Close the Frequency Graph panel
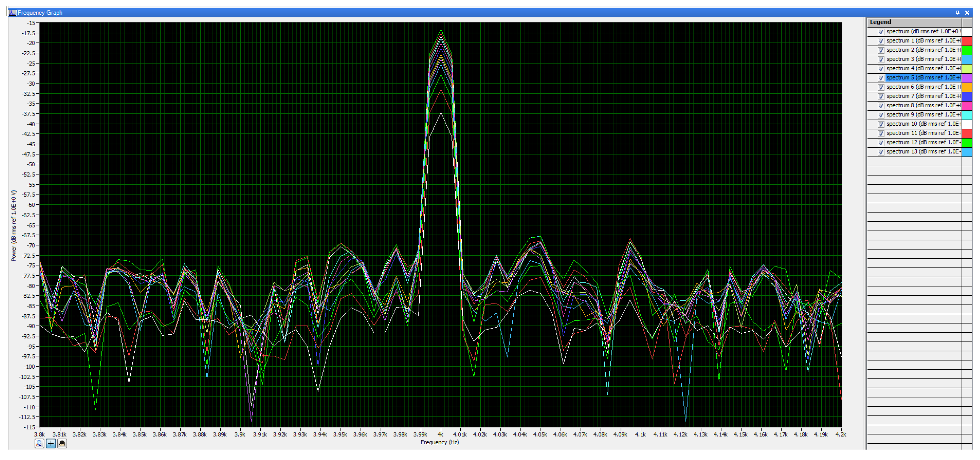 tap(967, 13)
